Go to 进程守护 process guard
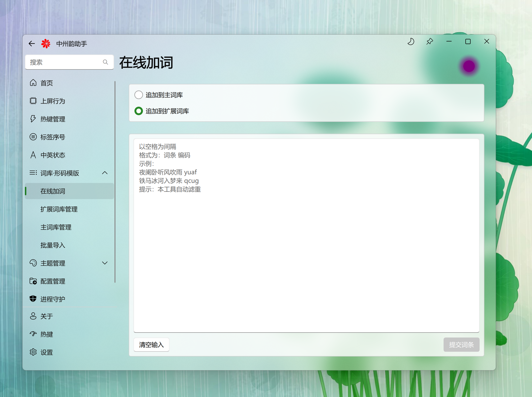Image resolution: width=532 pixels, height=397 pixels. (53, 299)
